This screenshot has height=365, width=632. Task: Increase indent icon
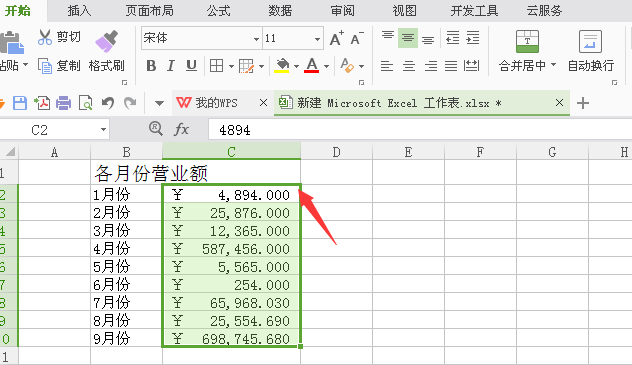(x=472, y=37)
